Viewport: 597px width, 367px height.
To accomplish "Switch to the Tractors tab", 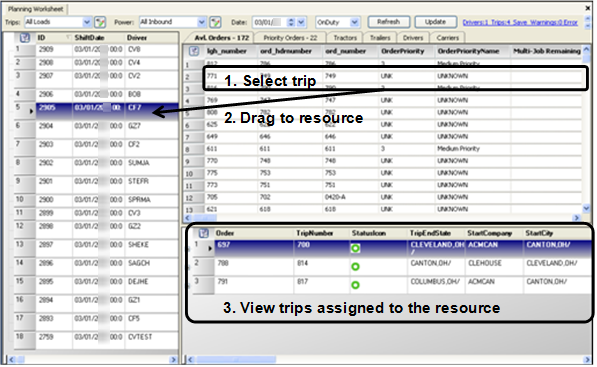I will pos(345,38).
